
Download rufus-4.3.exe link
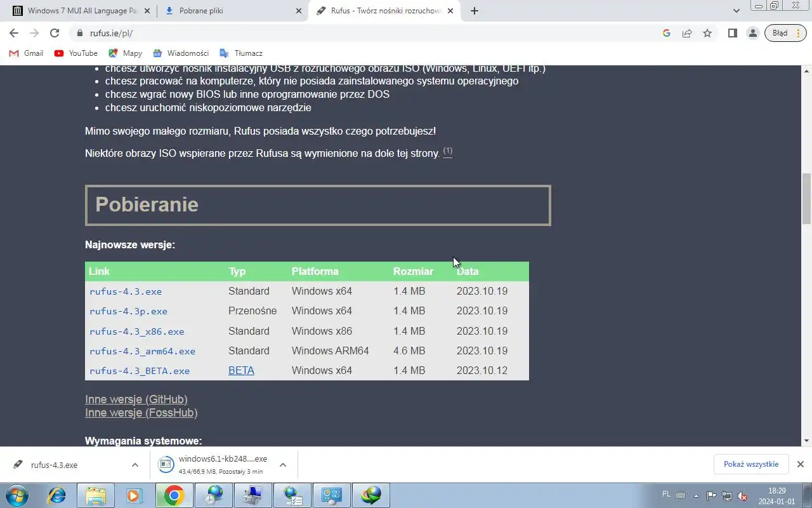[x=126, y=291]
